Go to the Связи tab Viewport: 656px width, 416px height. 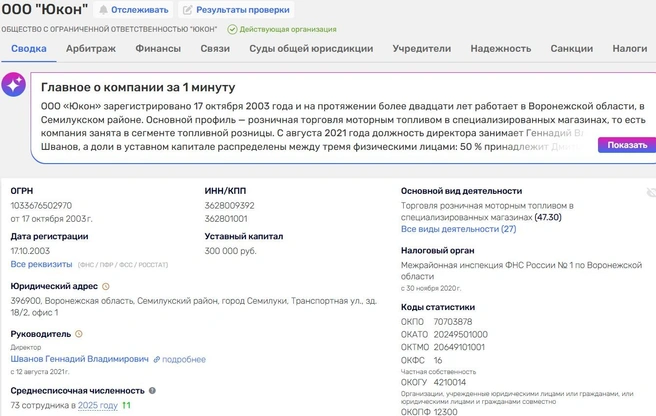(x=215, y=49)
